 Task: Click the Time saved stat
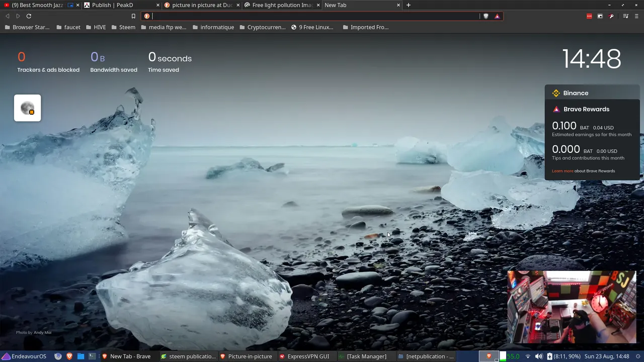[x=170, y=63]
